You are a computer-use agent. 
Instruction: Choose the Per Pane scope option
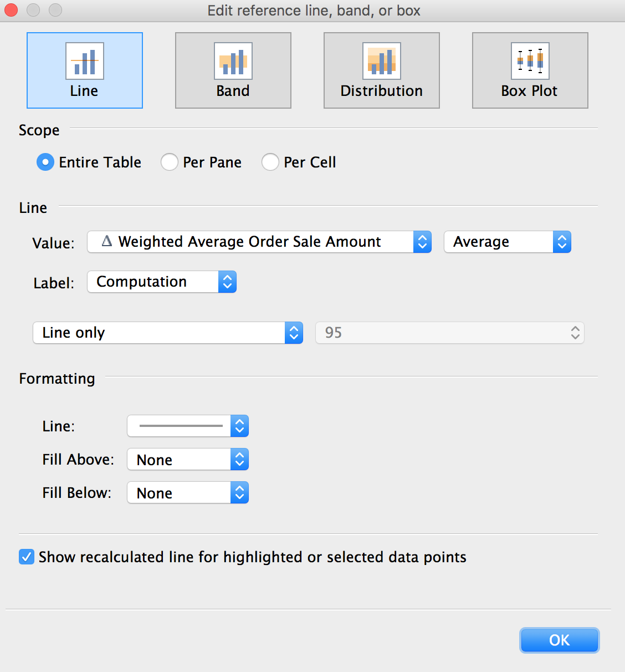coord(170,162)
